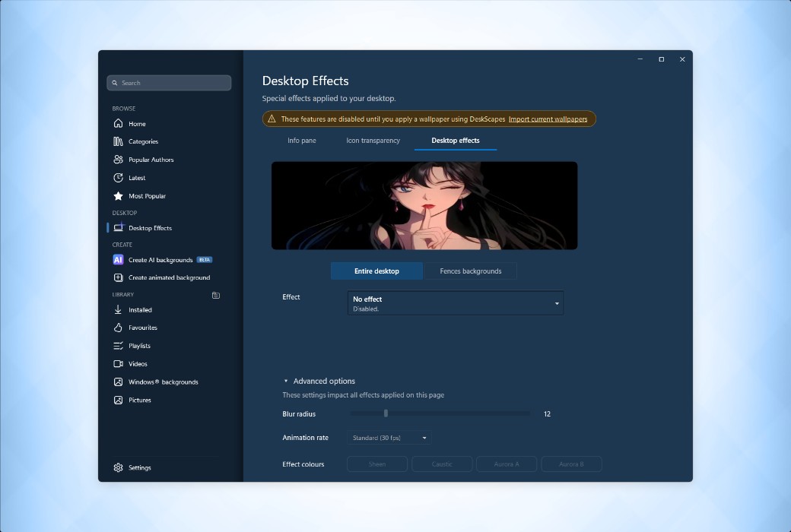Click the Favourites thumbs-up icon
791x532 pixels.
pyautogui.click(x=118, y=328)
